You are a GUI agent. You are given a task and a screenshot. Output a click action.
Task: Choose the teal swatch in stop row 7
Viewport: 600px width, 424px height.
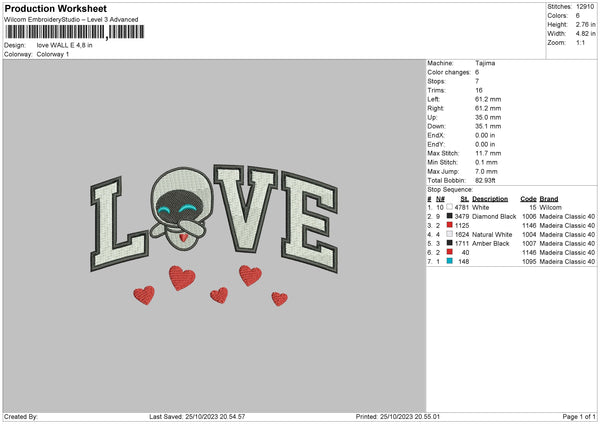(450, 261)
